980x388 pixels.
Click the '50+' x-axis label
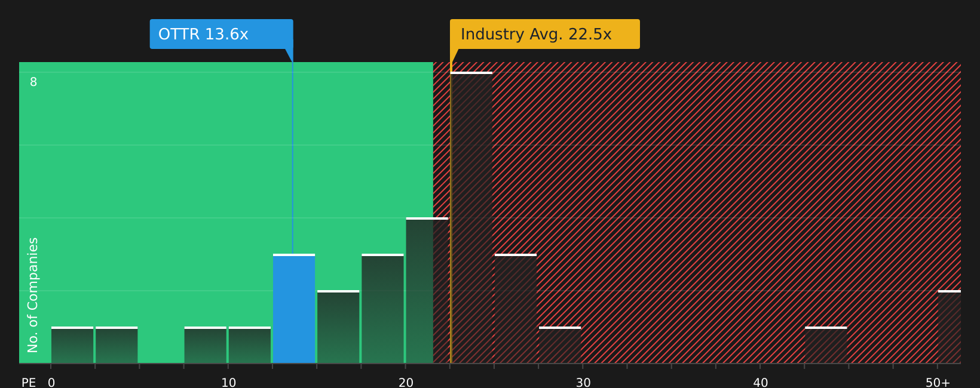[x=938, y=383]
